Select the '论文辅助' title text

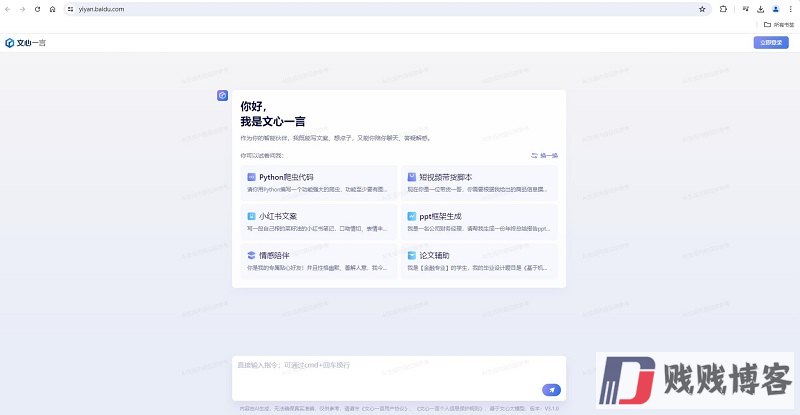[434, 255]
